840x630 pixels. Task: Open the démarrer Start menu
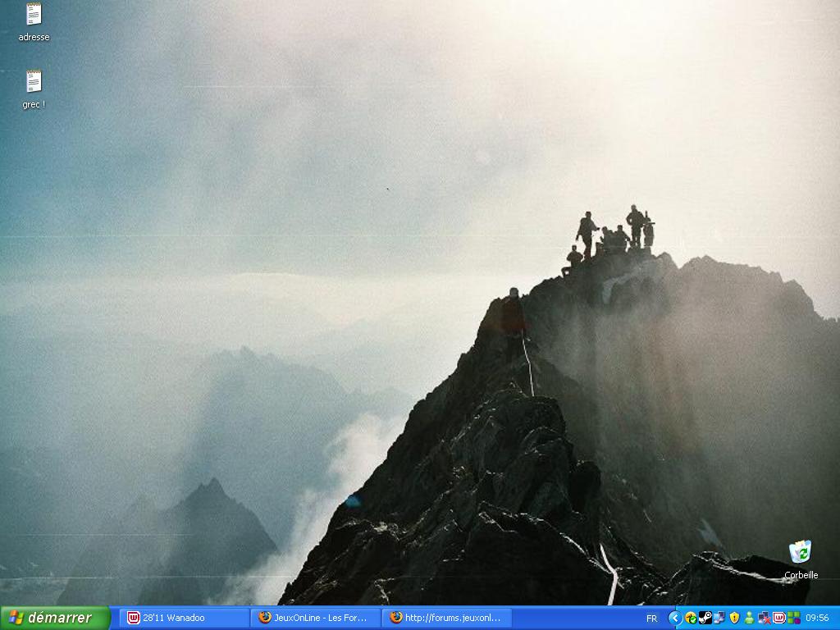point(55,618)
